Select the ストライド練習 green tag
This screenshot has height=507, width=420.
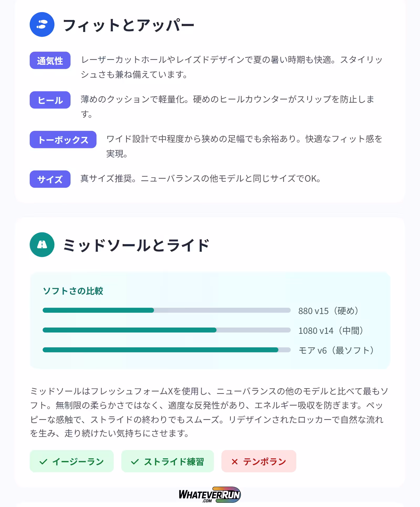(x=167, y=461)
